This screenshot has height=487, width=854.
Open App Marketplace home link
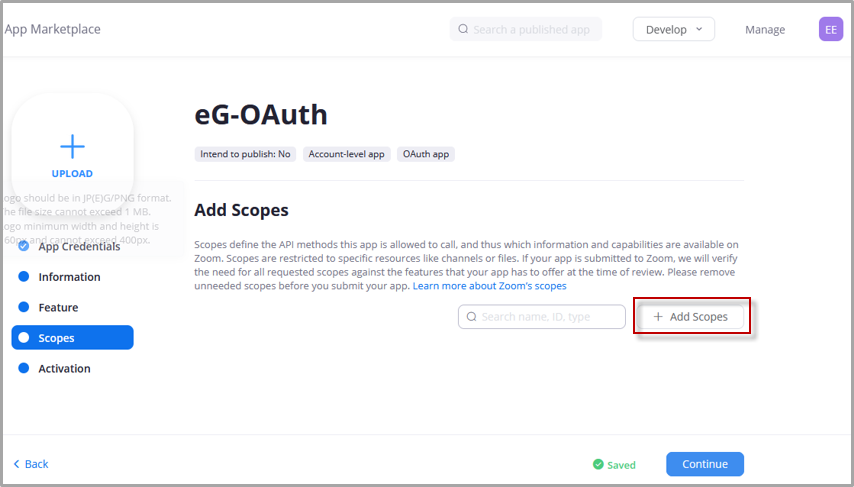click(52, 29)
